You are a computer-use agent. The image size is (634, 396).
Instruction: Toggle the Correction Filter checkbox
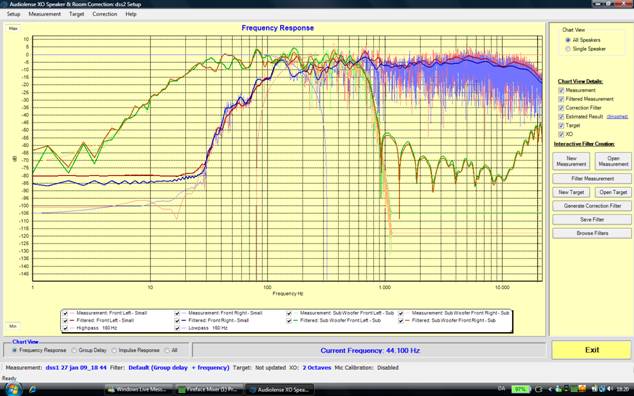coord(561,108)
